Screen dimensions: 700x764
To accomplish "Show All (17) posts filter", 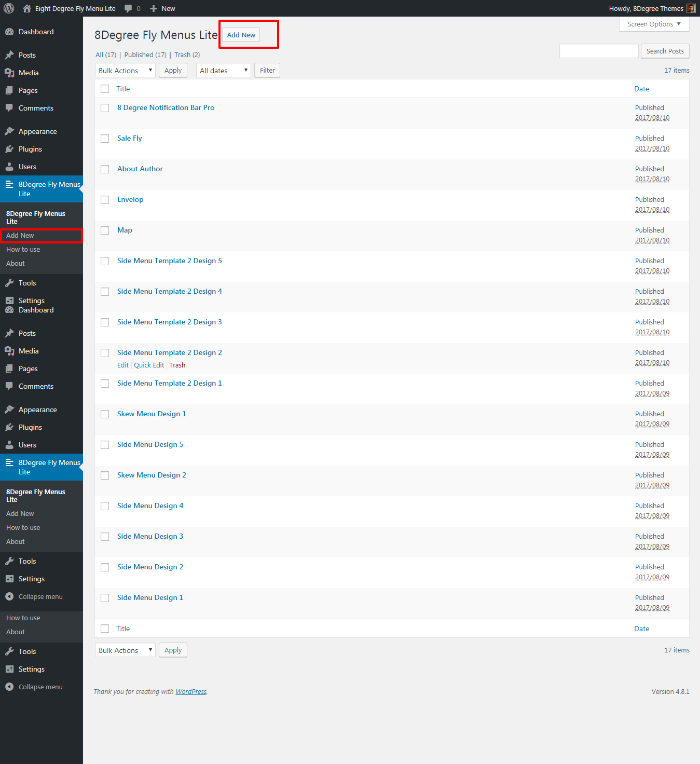I will pos(106,54).
